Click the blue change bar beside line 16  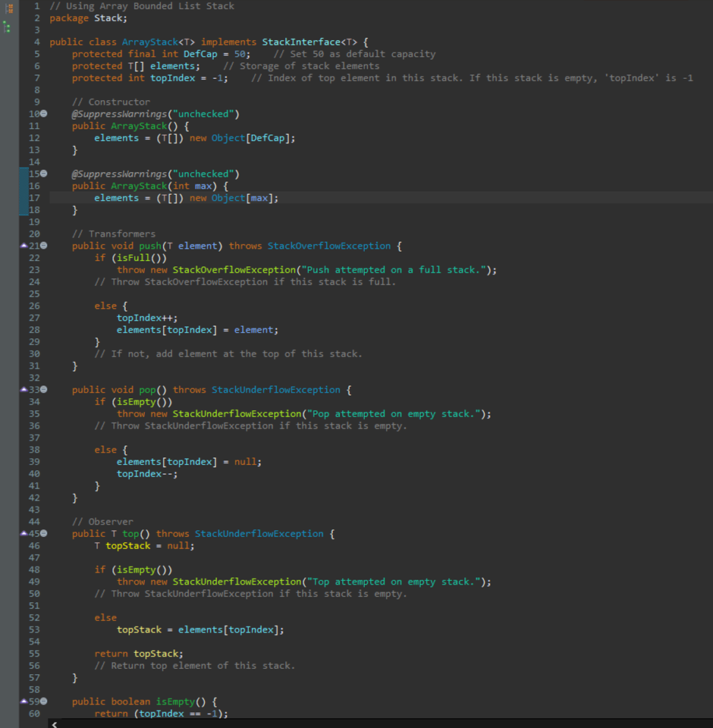click(x=22, y=186)
